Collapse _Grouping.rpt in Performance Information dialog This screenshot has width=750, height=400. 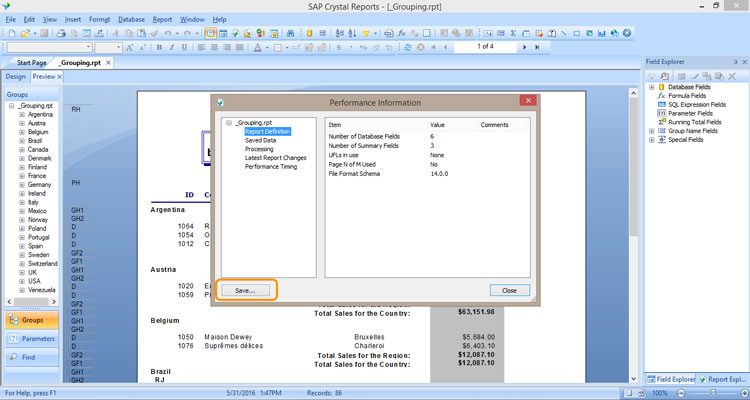point(229,122)
